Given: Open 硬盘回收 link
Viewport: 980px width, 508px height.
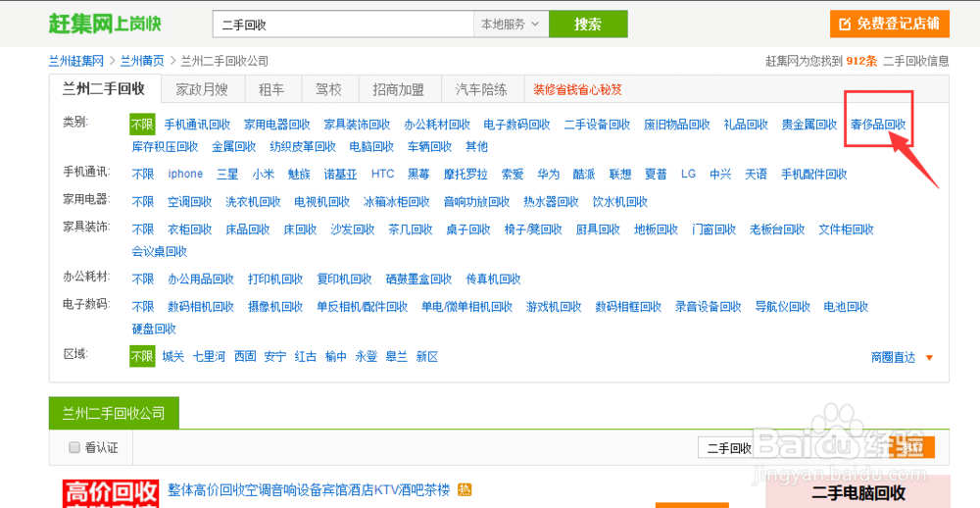Looking at the screenshot, I should (x=154, y=329).
